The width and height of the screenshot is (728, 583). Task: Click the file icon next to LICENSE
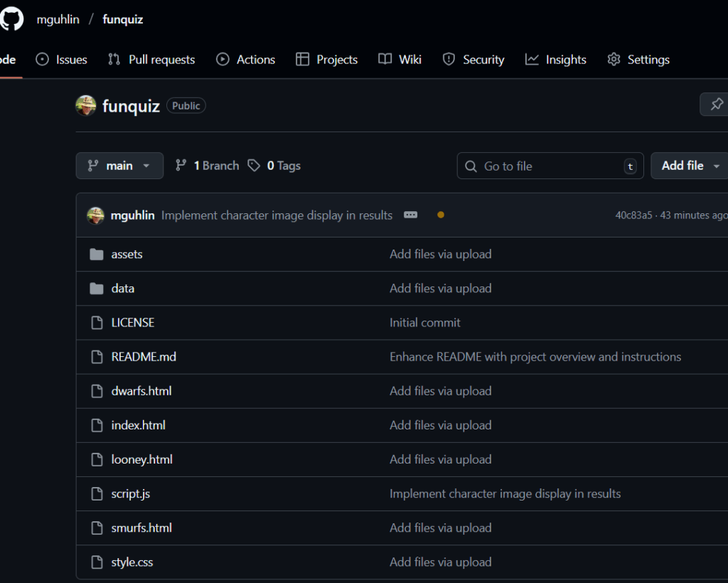coord(97,323)
